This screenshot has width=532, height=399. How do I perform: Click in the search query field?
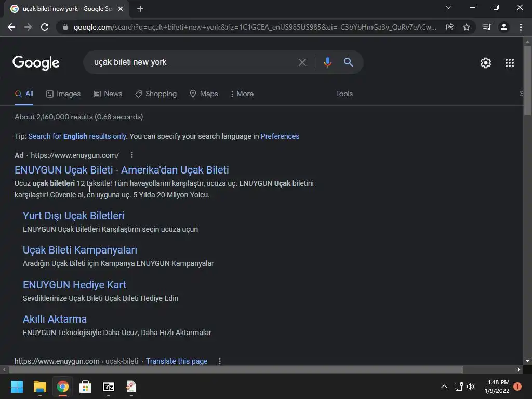[193, 62]
